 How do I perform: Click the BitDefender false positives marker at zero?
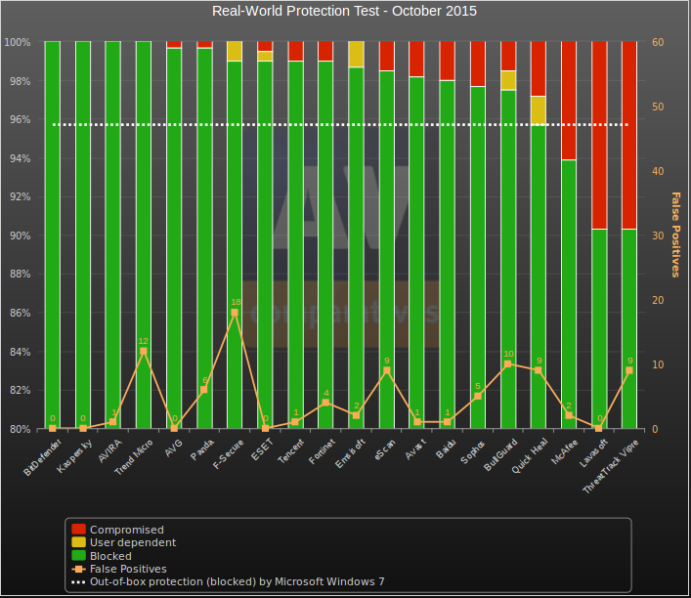(52, 428)
